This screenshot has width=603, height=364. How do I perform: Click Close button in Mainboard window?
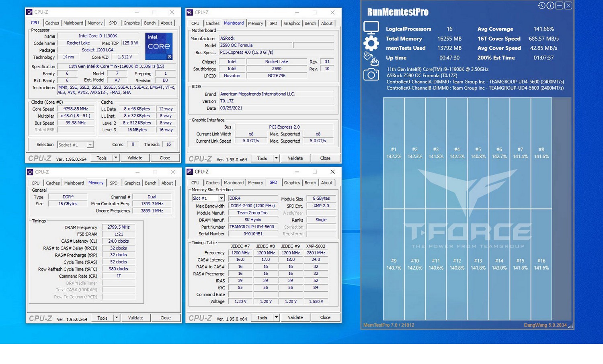tap(325, 158)
